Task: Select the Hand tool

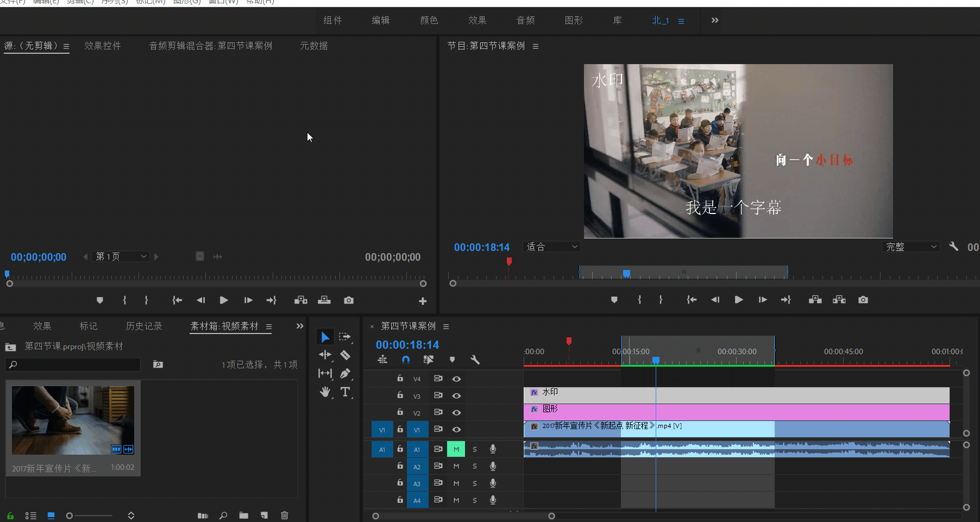Action: tap(325, 392)
